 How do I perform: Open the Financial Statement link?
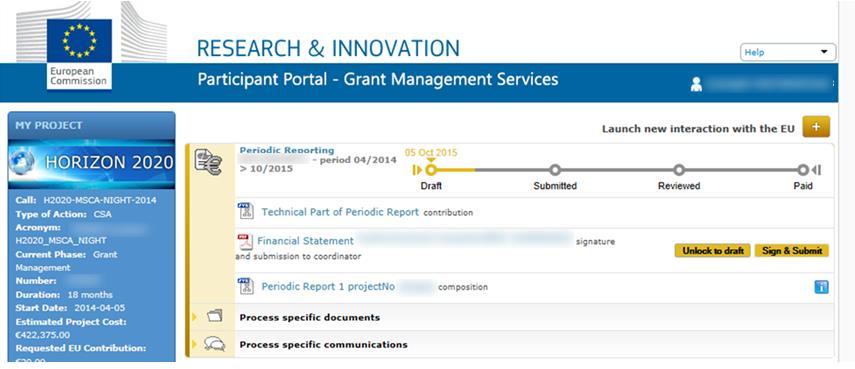(x=305, y=241)
